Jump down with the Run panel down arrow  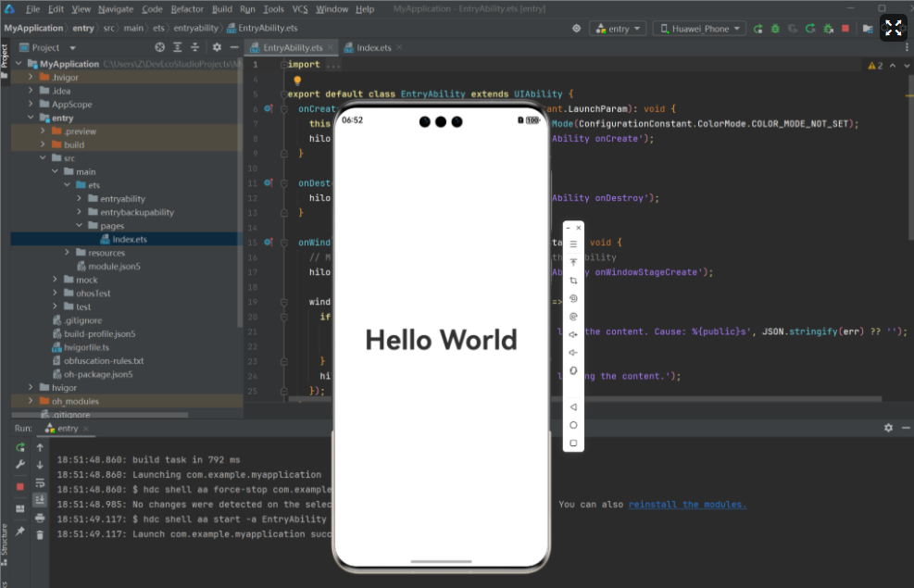pyautogui.click(x=40, y=465)
